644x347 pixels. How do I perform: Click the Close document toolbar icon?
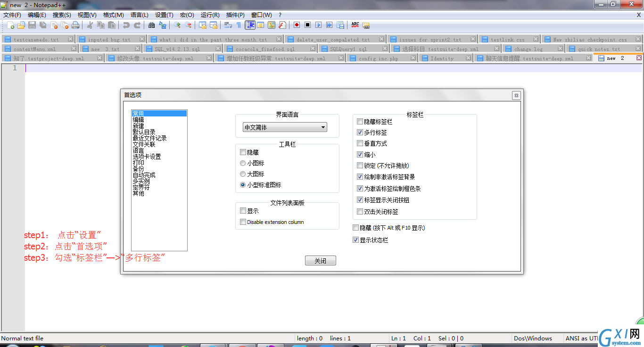point(54,25)
